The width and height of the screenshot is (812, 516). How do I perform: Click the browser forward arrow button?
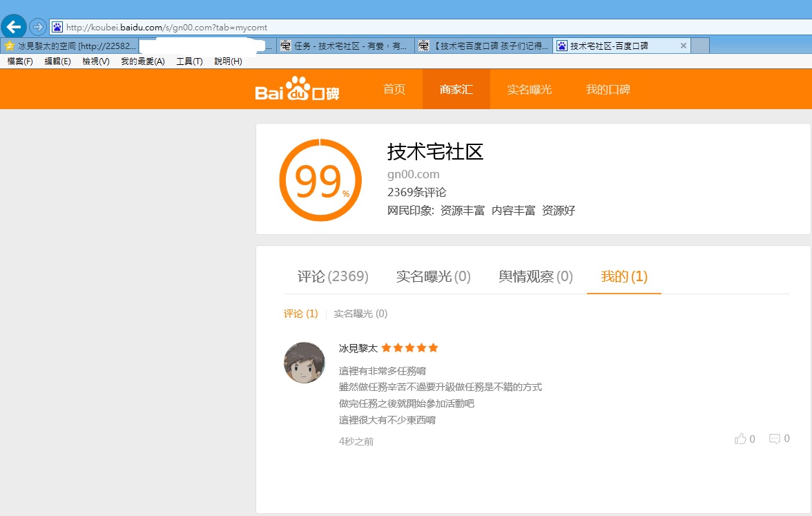[x=38, y=27]
